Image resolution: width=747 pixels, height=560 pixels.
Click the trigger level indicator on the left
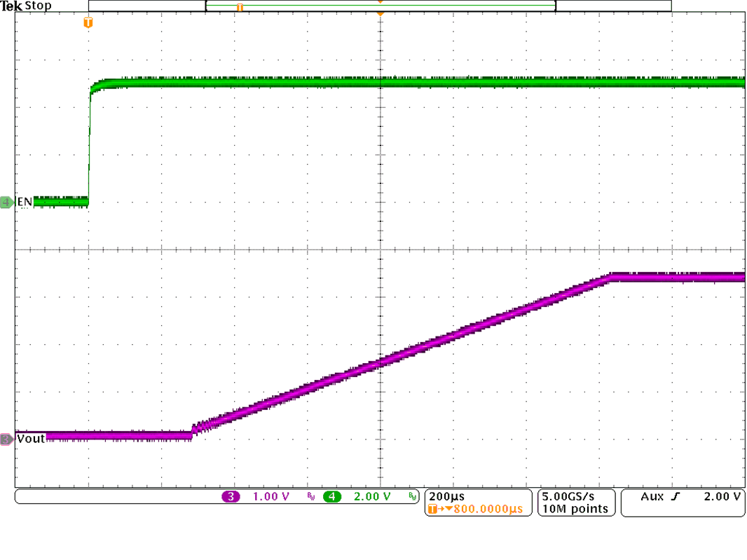[87, 23]
